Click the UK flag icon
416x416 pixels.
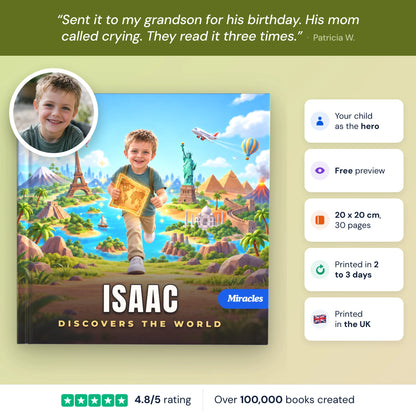(x=320, y=319)
